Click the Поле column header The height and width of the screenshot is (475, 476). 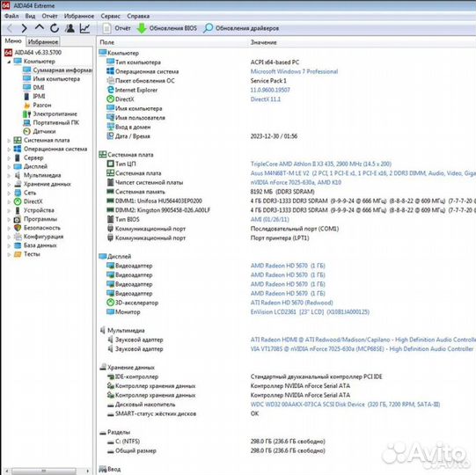click(106, 42)
